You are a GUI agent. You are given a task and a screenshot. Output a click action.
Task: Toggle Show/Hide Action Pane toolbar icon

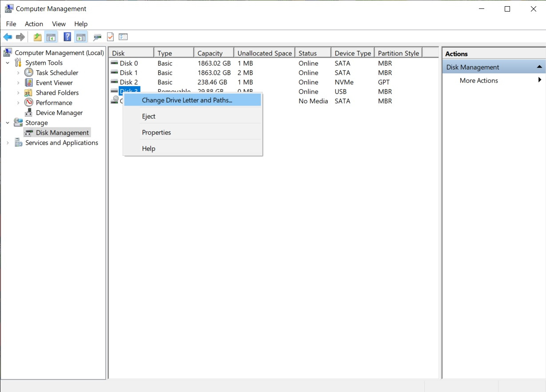click(x=81, y=37)
